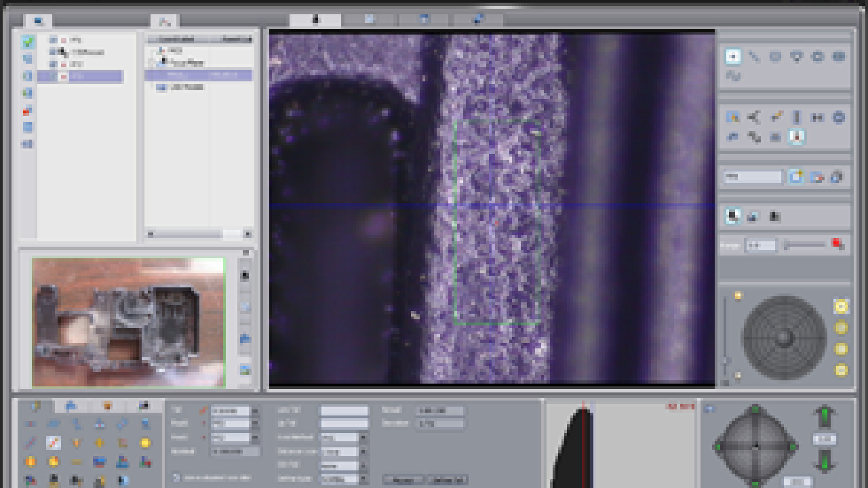
Task: Enable the checkbox below the measurement fields
Action: 176,477
